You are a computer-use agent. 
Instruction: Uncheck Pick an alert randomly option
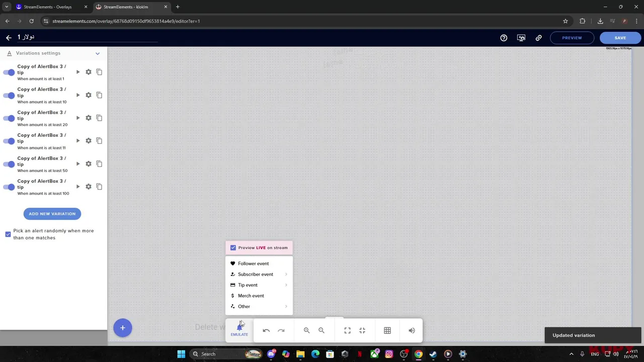point(8,234)
